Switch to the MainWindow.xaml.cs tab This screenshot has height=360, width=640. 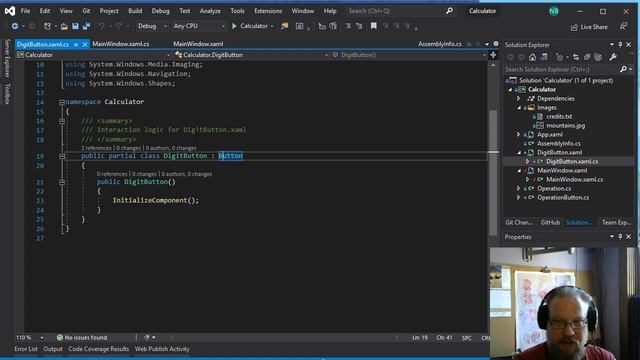coord(120,44)
